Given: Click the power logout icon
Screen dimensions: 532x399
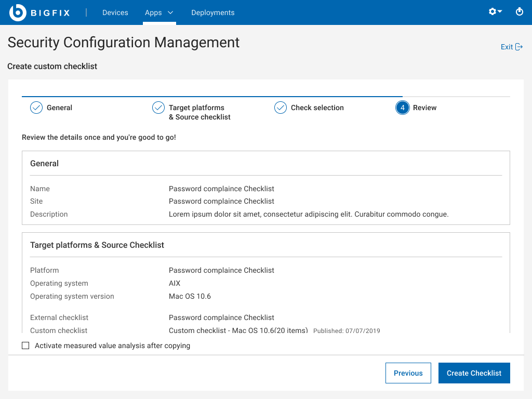Looking at the screenshot, I should coord(519,12).
